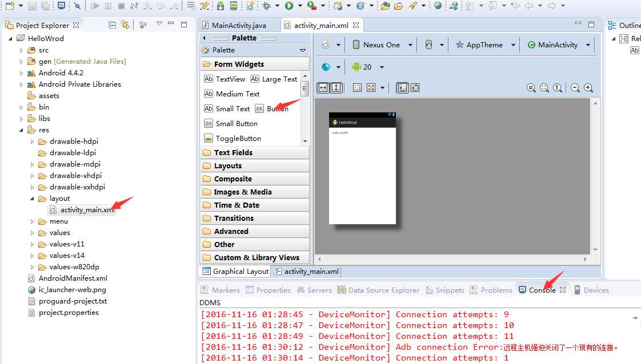This screenshot has height=364, width=641.
Task: Close the activity_main.xml editor tab
Action: (356, 25)
